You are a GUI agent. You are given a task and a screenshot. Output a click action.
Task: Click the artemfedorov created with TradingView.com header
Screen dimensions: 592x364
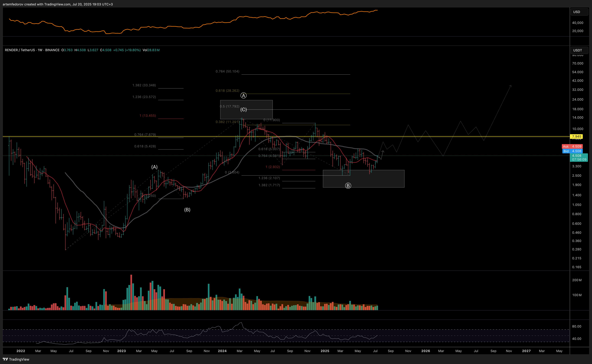58,4
